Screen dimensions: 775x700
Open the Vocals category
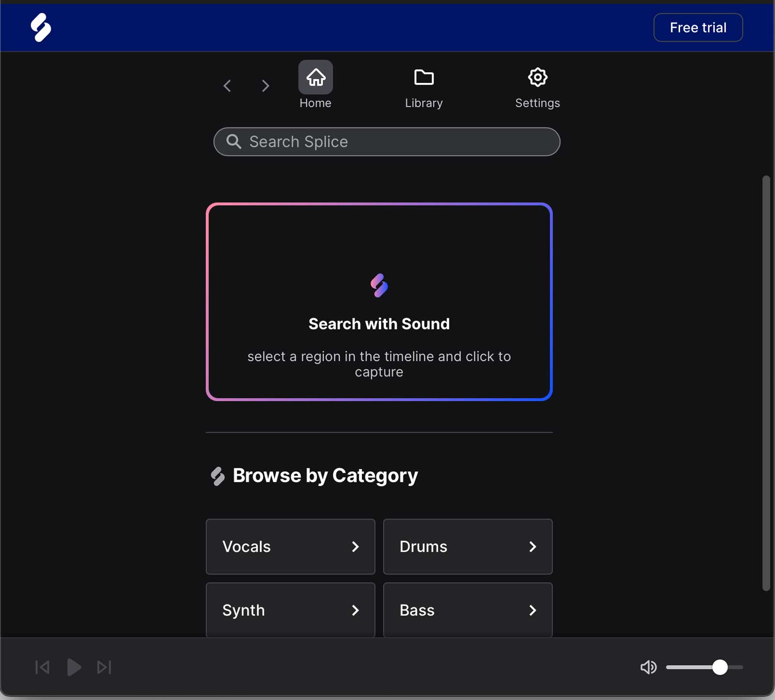291,546
